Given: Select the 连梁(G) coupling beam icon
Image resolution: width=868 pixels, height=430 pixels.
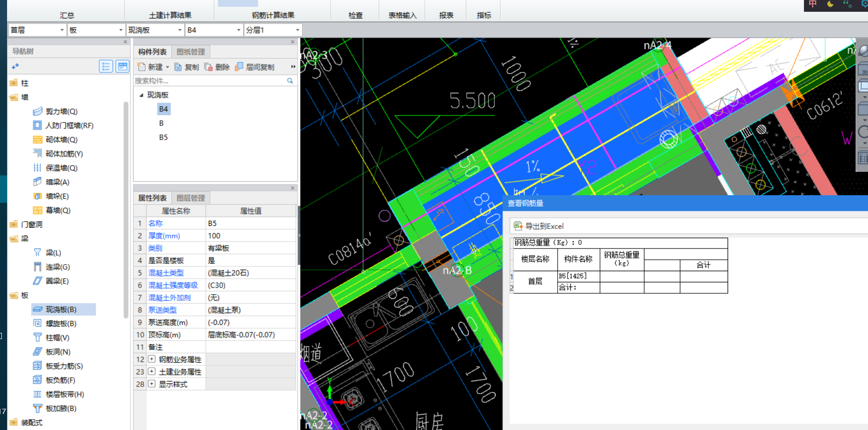Looking at the screenshot, I should 37,267.
